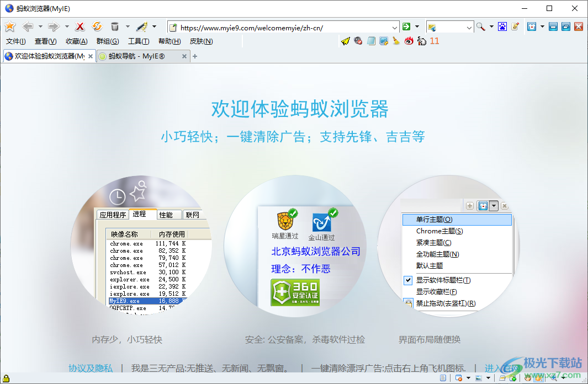Click the hand gesture icon in status bar
This screenshot has width=588, height=384.
[527, 378]
